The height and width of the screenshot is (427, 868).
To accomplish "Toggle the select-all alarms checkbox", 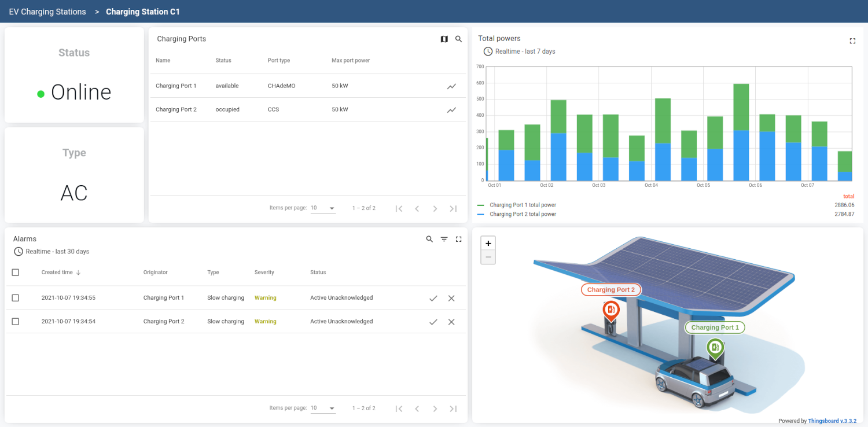I will point(16,273).
